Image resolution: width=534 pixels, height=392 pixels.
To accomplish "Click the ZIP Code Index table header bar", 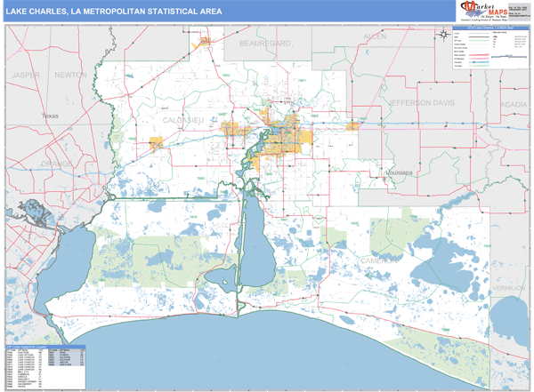I will click(45, 347).
